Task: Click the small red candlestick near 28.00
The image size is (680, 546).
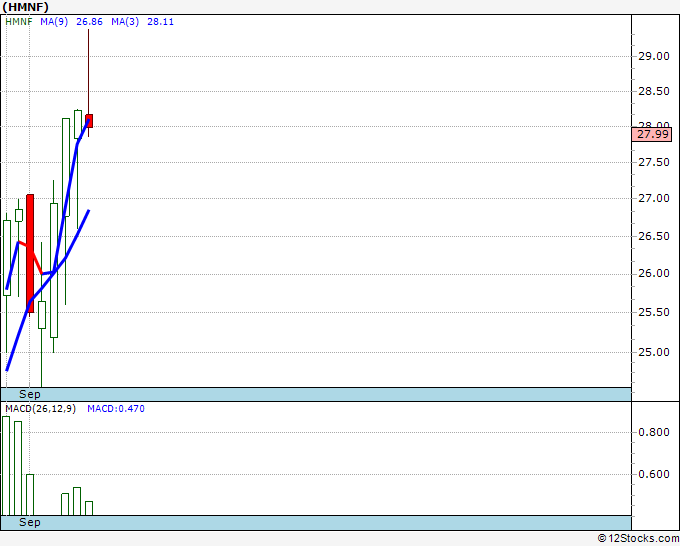Action: tap(89, 121)
